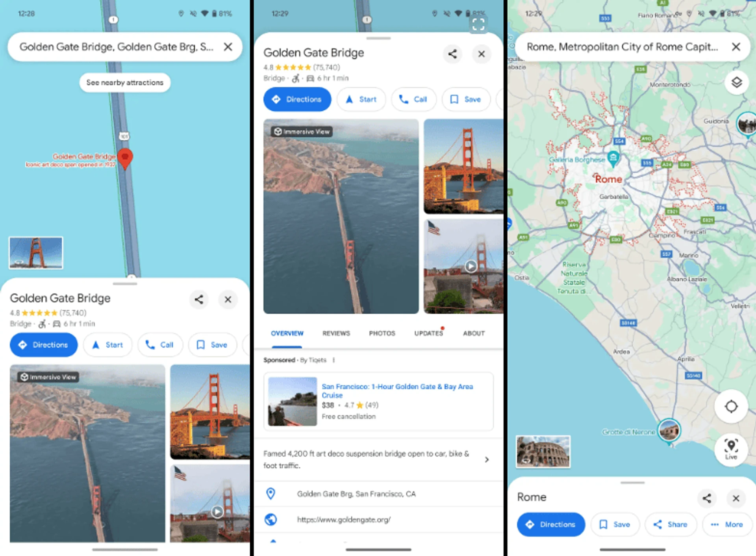
Task: Tap the sponsored cruise photo thumbnail
Action: [293, 402]
